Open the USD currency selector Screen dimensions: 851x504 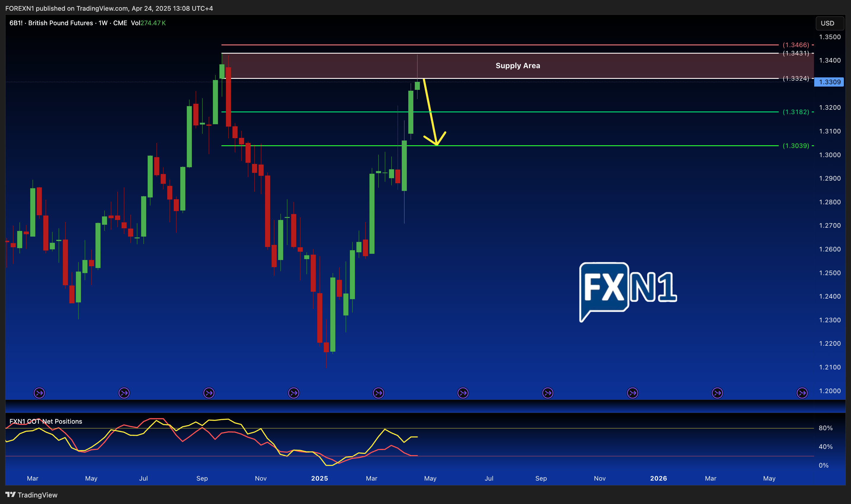(830, 23)
